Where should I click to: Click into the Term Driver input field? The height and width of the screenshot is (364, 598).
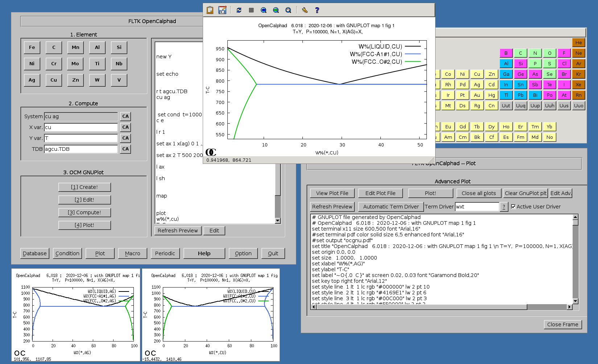[x=477, y=207]
